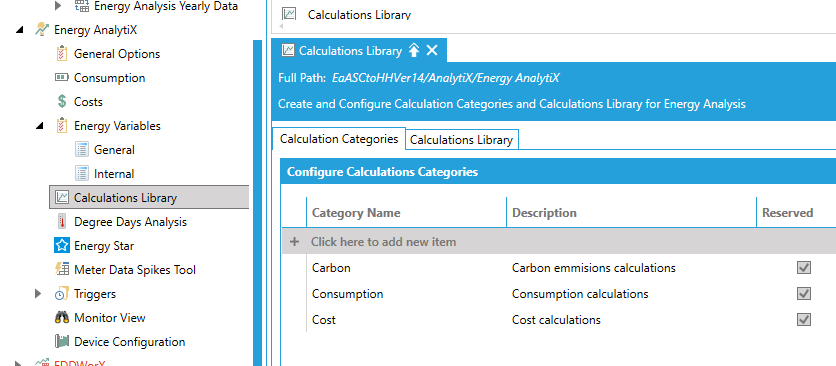Click here to add new item row
The height and width of the screenshot is (366, 836).
[x=559, y=242]
